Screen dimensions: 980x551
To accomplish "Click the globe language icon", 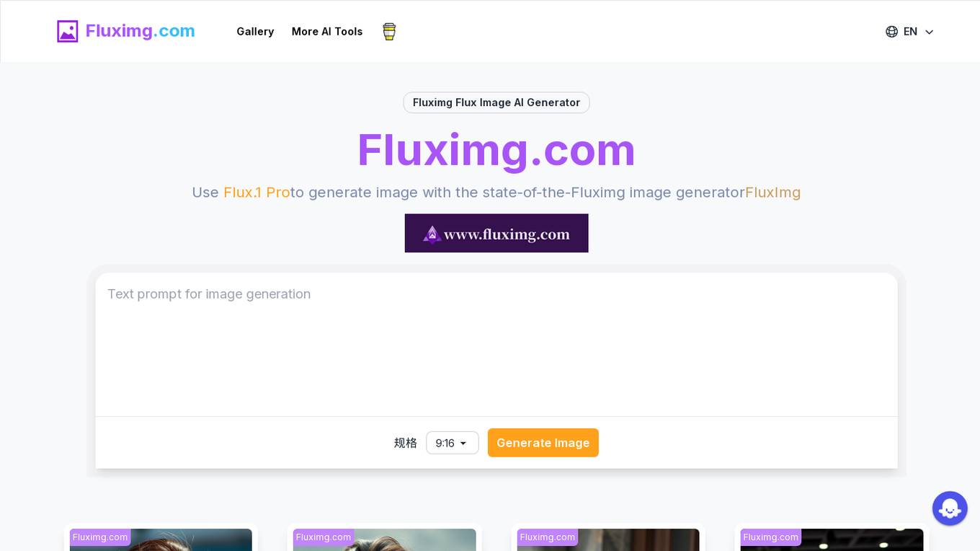I will 891,32.
